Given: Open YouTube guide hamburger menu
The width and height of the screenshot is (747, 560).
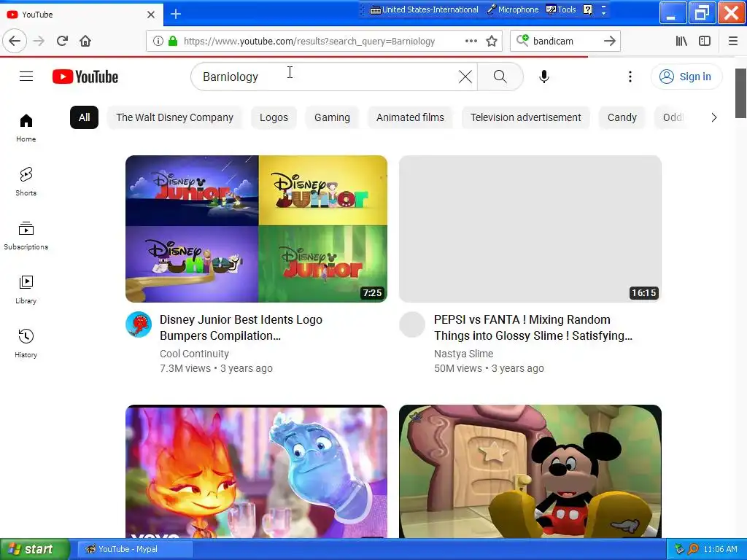Looking at the screenshot, I should click(26, 76).
